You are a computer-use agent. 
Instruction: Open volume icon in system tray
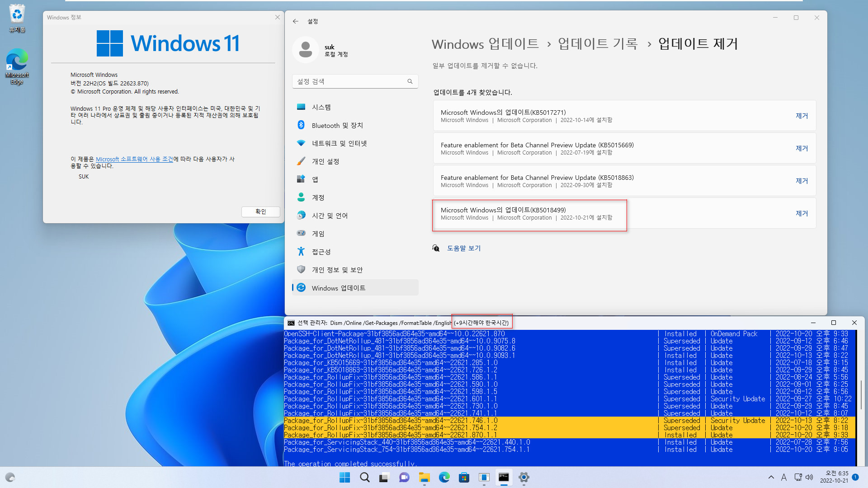point(809,477)
